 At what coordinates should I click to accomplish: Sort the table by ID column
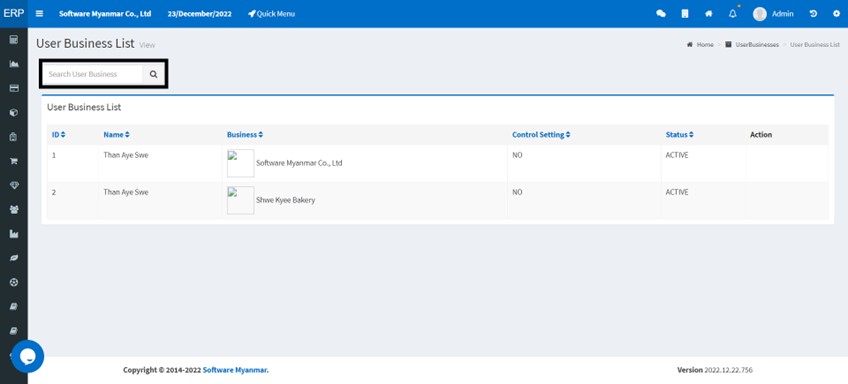click(x=58, y=135)
